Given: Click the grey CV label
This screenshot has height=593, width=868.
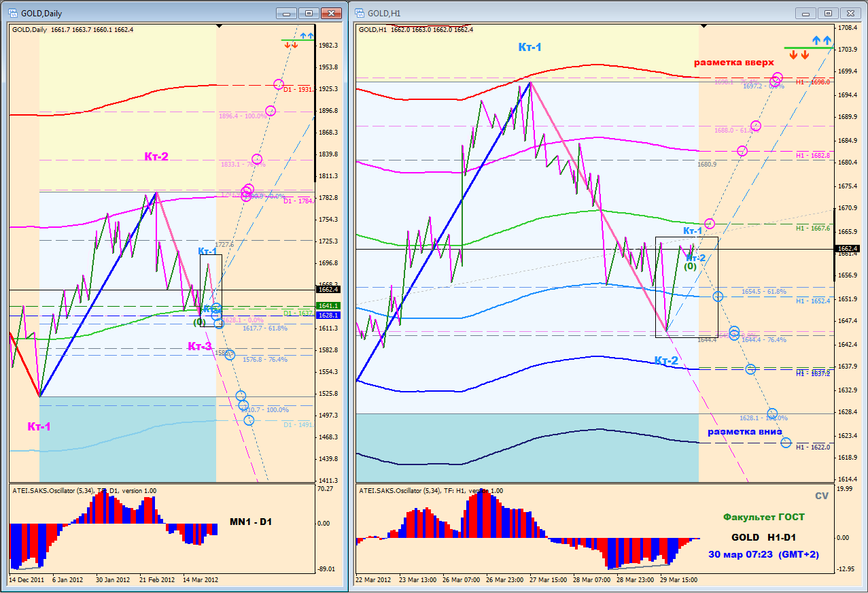Looking at the screenshot, I should pos(822,496).
